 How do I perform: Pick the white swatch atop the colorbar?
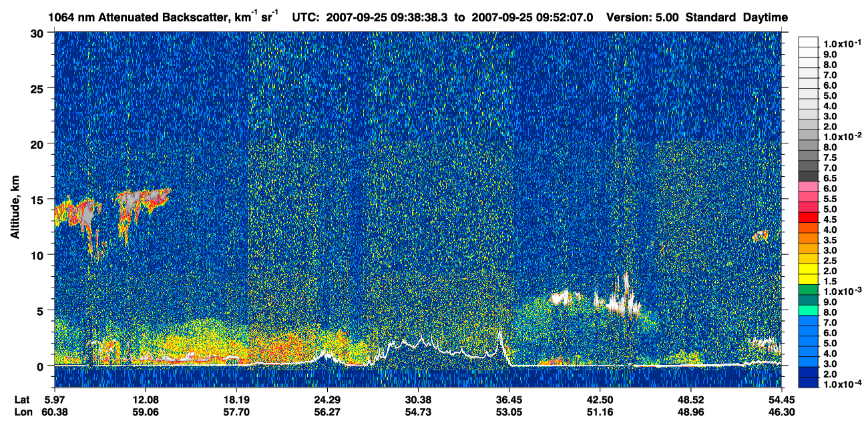[809, 41]
